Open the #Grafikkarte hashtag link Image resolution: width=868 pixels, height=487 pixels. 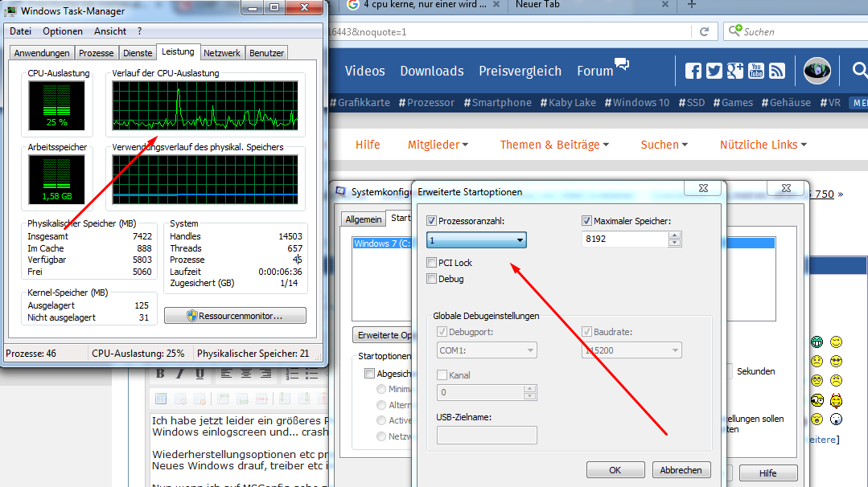coord(360,103)
